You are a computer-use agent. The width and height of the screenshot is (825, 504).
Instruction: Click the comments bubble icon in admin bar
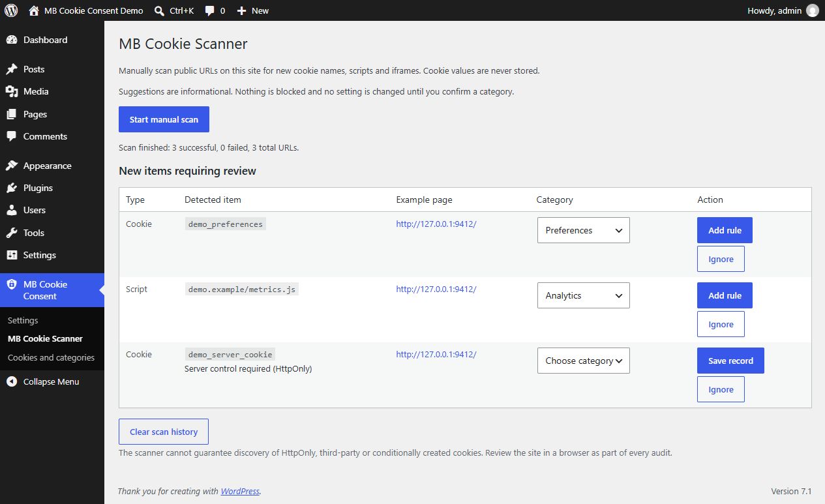209,10
